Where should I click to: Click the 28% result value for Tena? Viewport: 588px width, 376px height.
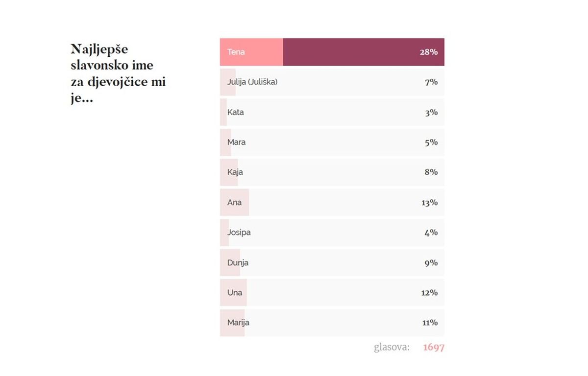tap(428, 52)
